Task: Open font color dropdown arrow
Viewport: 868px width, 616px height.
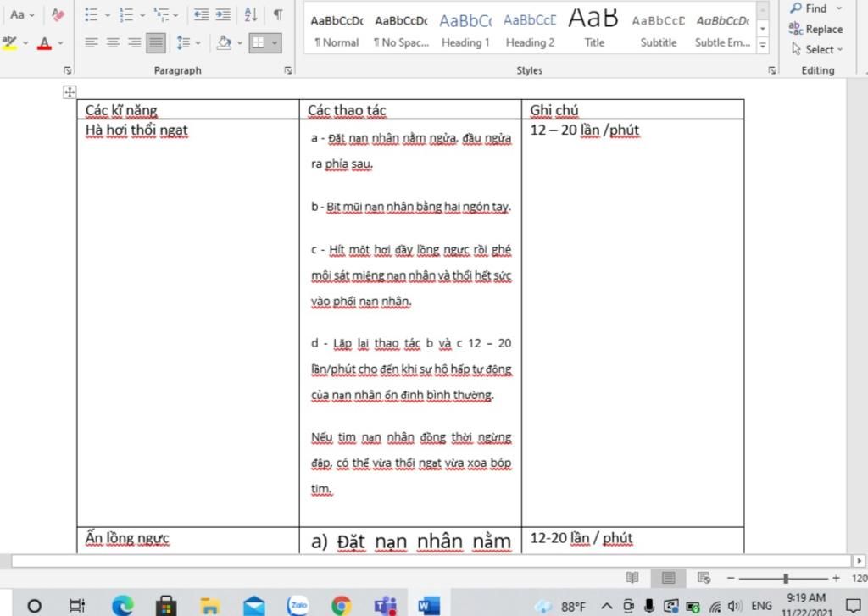Action: (x=60, y=42)
